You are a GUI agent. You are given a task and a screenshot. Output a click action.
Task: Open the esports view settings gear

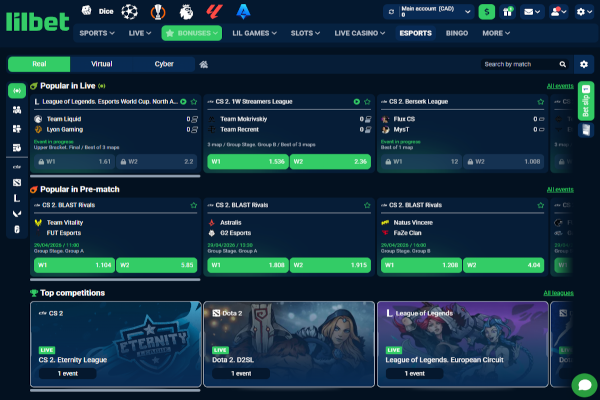(584, 64)
